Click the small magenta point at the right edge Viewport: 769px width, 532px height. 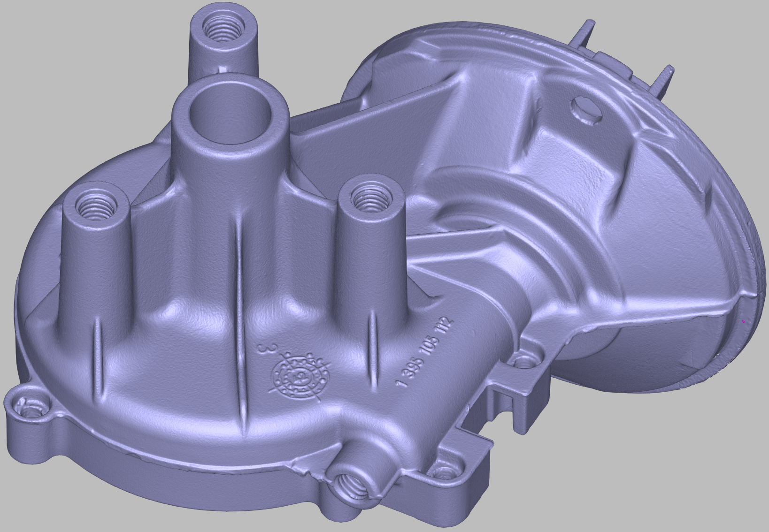tap(744, 321)
